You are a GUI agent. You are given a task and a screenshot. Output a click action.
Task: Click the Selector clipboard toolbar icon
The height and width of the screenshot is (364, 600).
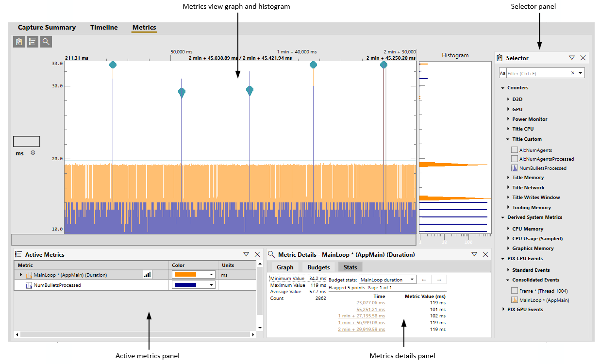[19, 42]
